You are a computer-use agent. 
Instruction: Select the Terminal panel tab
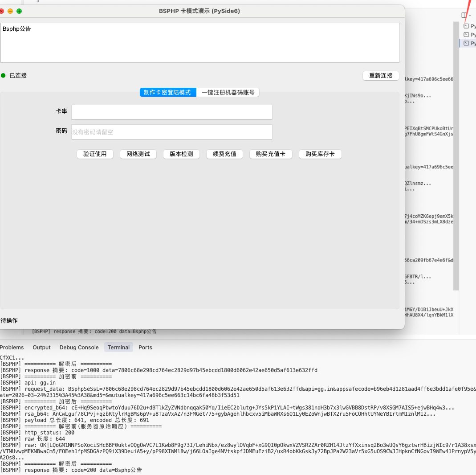coord(118,348)
